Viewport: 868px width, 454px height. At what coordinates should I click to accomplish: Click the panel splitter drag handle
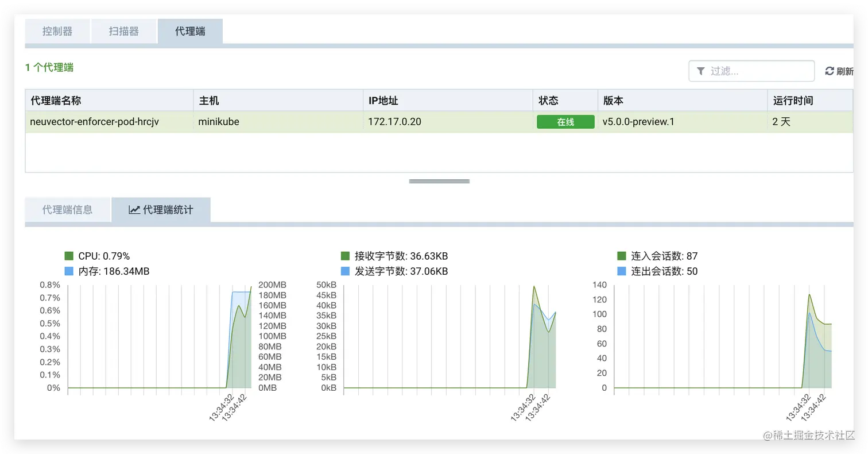click(439, 181)
